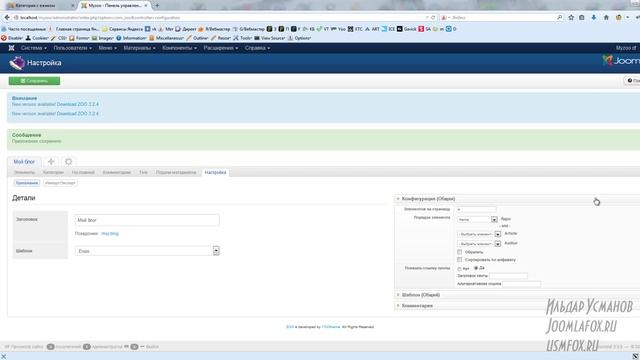The height and width of the screenshot is (360, 640).
Task: Open the View Source toolbar menu
Action: tap(270, 38)
